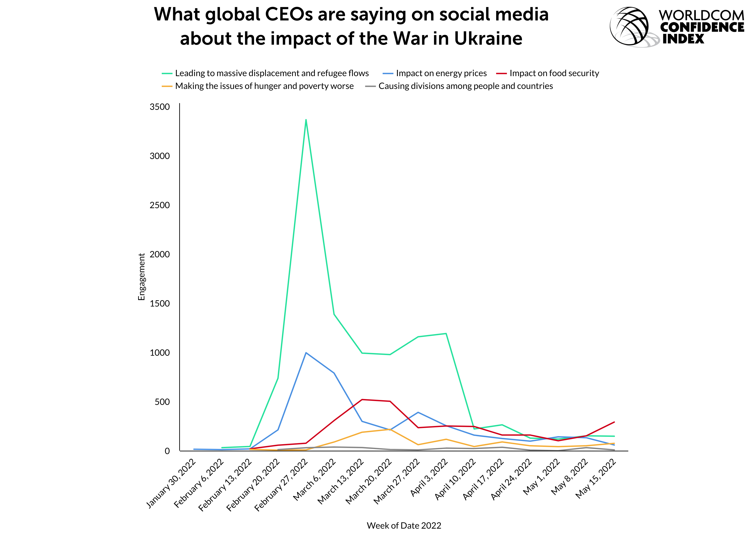Click the 'Worldcom Confidence Index' logo text
The image size is (756, 534).
(702, 27)
